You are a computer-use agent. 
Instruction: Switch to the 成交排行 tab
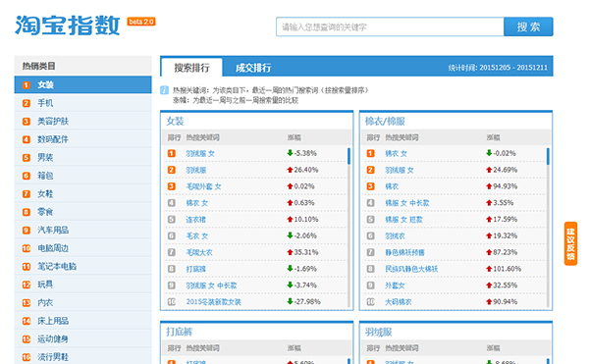pyautogui.click(x=253, y=68)
